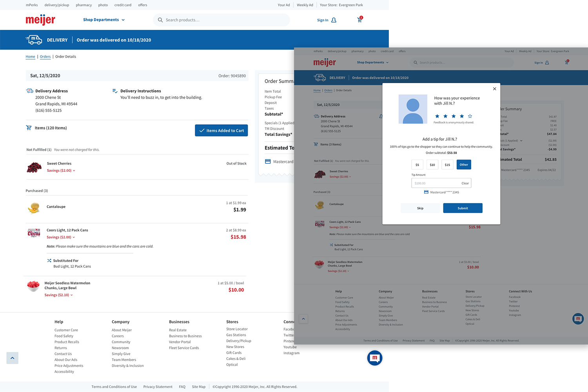This screenshot has width=588, height=392.
Task: Click the Tip Amount input field
Action: (441, 183)
